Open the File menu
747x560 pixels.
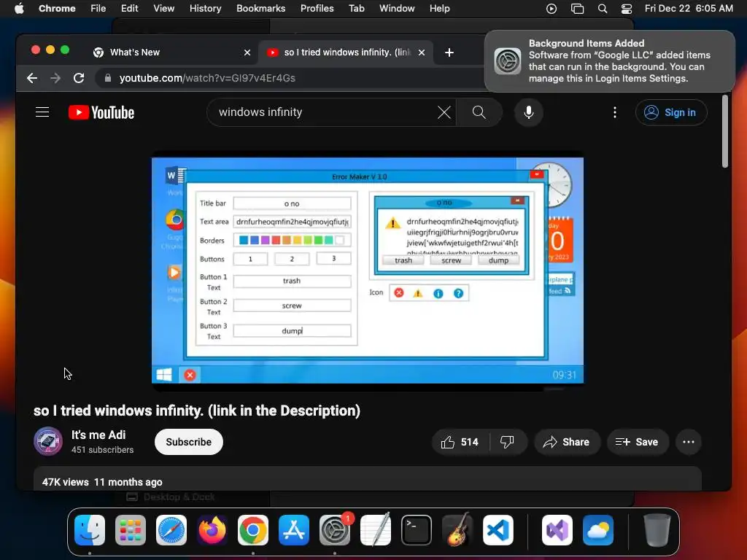pyautogui.click(x=98, y=9)
